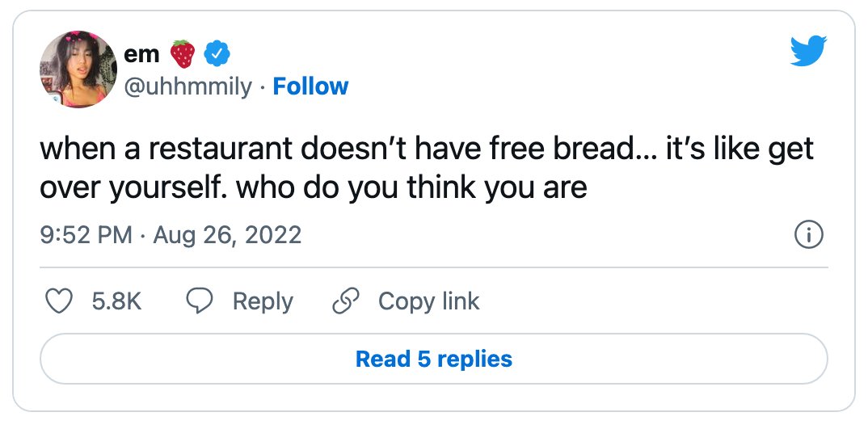Viewport: 868px width, 429px height.
Task: Click the chain link copy icon
Action: 346,301
